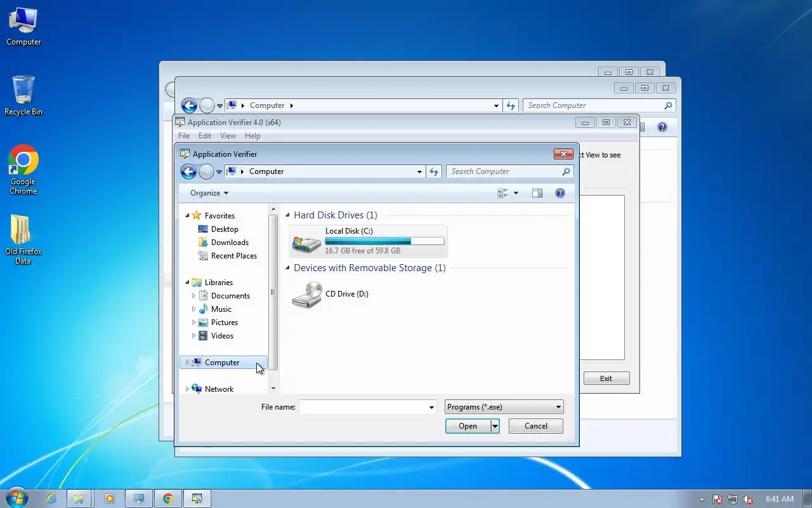Image resolution: width=812 pixels, height=508 pixels.
Task: Open the view options dropdown arrow
Action: 516,193
